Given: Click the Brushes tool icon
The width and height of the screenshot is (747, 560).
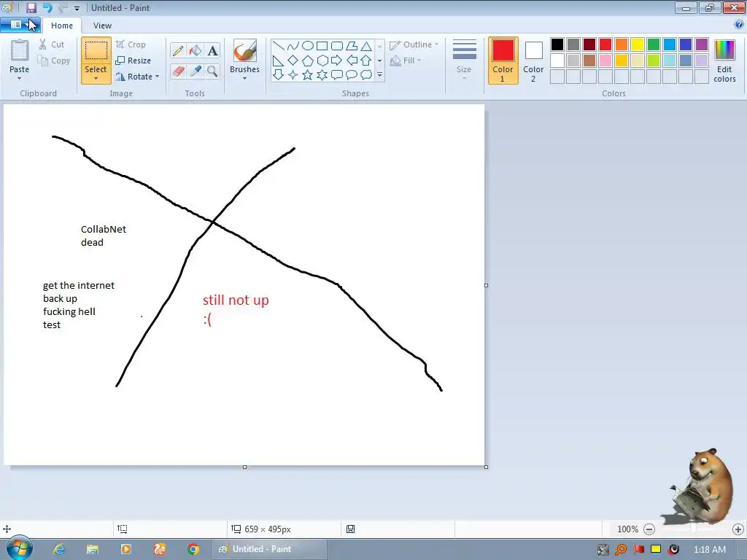Looking at the screenshot, I should click(x=245, y=50).
